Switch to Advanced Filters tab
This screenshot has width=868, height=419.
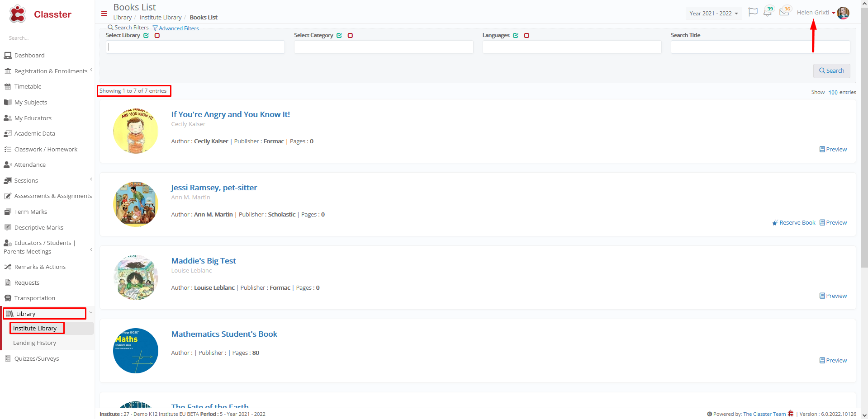pos(176,28)
